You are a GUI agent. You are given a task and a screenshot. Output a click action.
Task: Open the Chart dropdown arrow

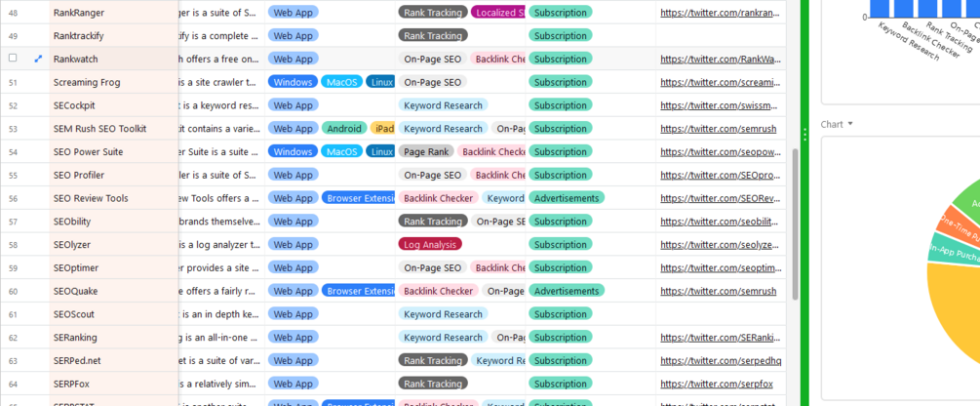pyautogui.click(x=850, y=125)
